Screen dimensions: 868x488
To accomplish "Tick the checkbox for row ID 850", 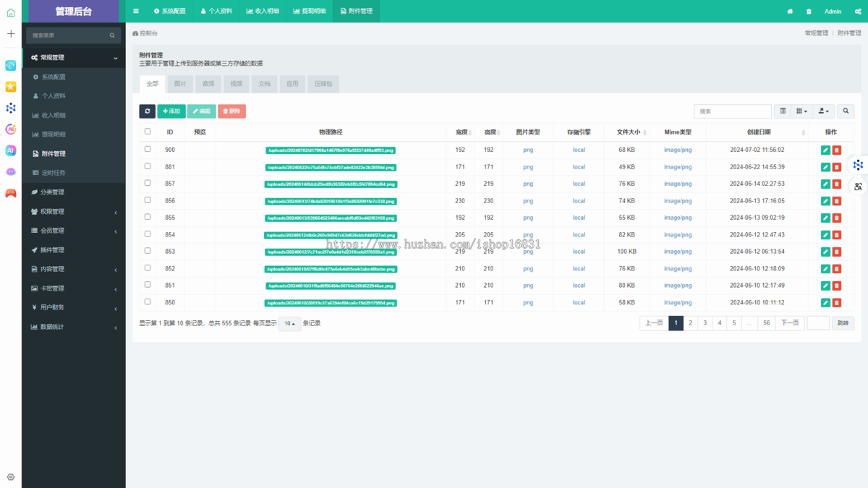I will 148,302.
